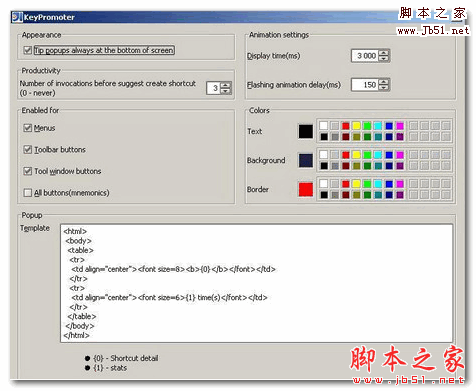Click the "</table>" line in the template
476x391 pixels.
[x=82, y=316]
